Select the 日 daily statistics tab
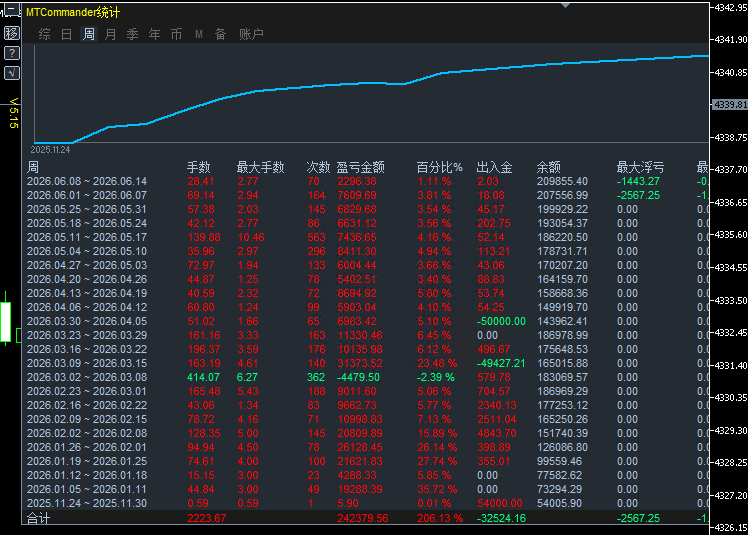Viewport: 748px width, 535px height. 66,34
